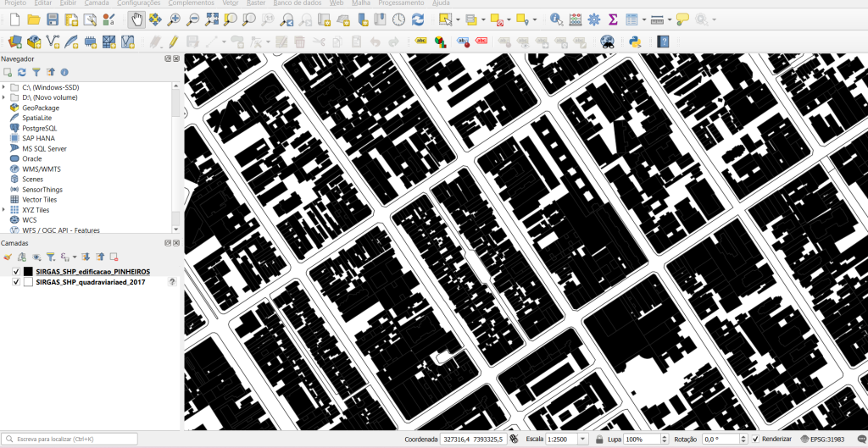Expand the XYZ Tiles node
This screenshot has height=448, width=868.
[x=4, y=210]
